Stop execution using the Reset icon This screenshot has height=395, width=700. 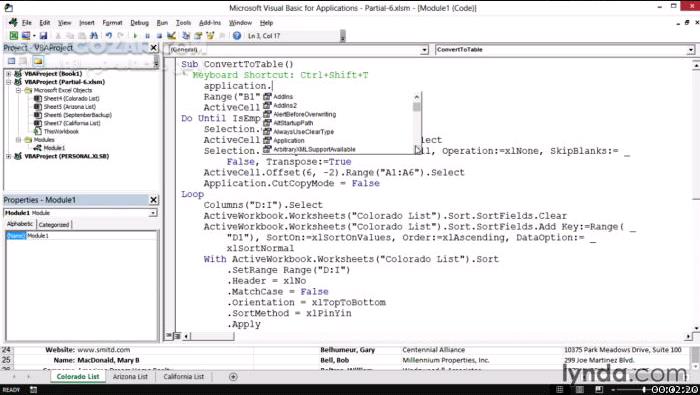coord(159,36)
